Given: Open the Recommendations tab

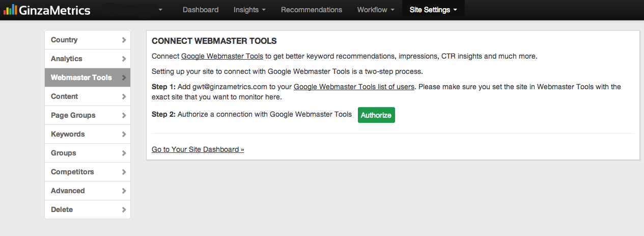Looking at the screenshot, I should point(312,10).
